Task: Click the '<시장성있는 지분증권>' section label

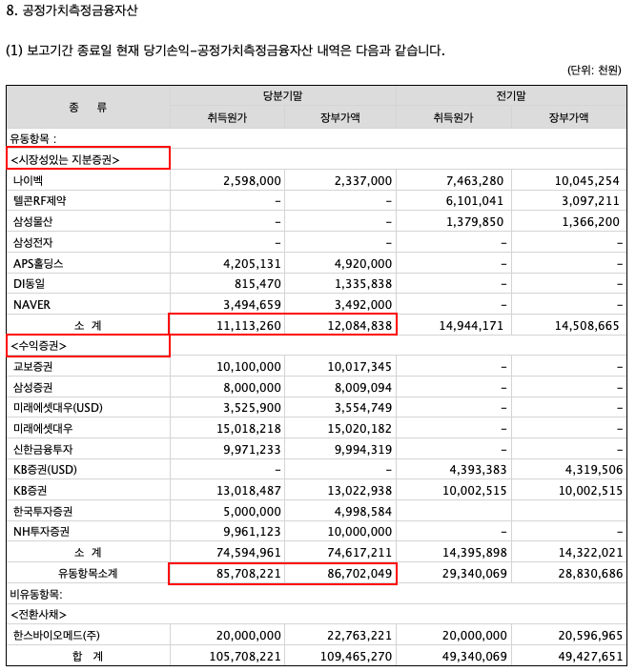Action: point(65,160)
